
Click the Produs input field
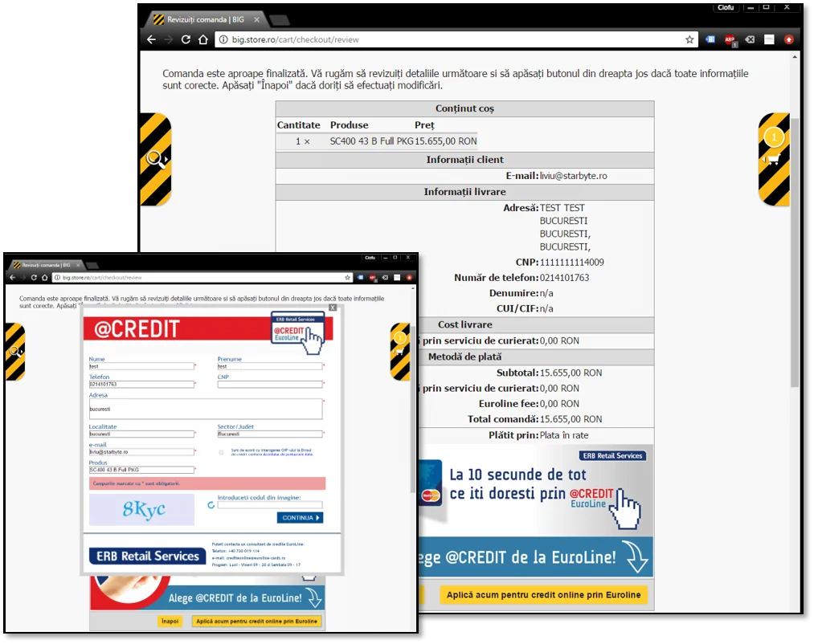click(x=141, y=470)
